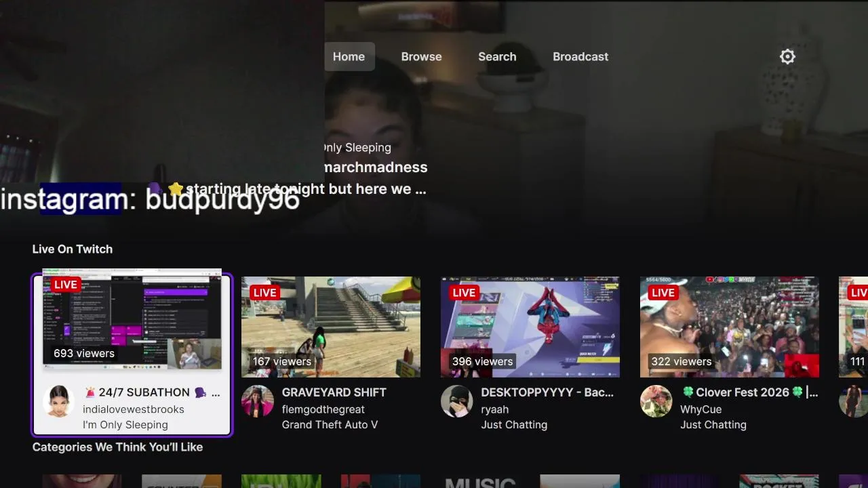Select WhyCue channel name
The image size is (868, 488).
pyautogui.click(x=701, y=409)
